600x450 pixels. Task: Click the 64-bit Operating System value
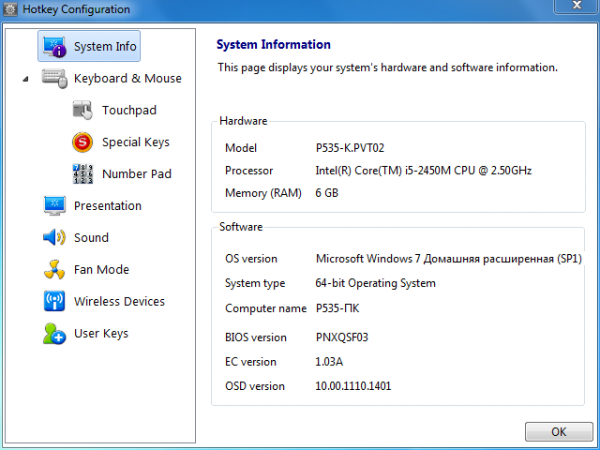(375, 283)
